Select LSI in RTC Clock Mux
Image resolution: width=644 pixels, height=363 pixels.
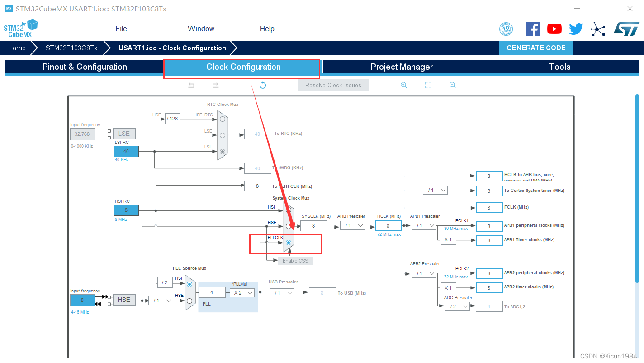(222, 151)
